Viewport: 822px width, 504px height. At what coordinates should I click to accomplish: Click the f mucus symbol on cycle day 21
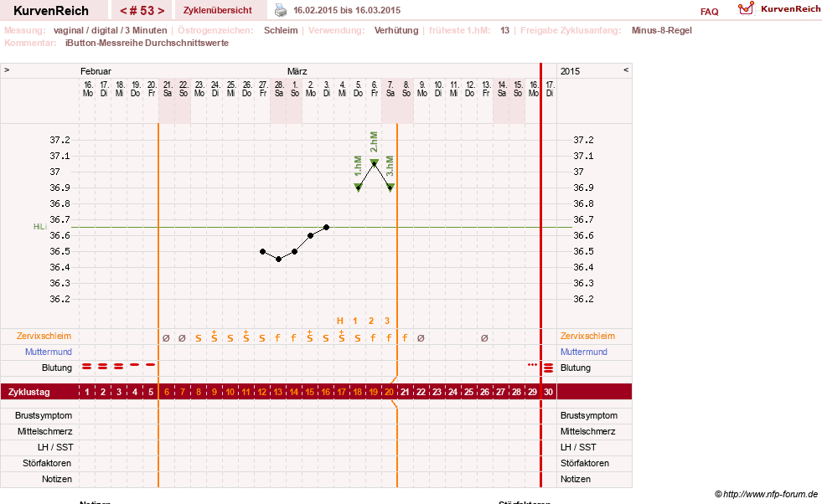click(x=405, y=338)
